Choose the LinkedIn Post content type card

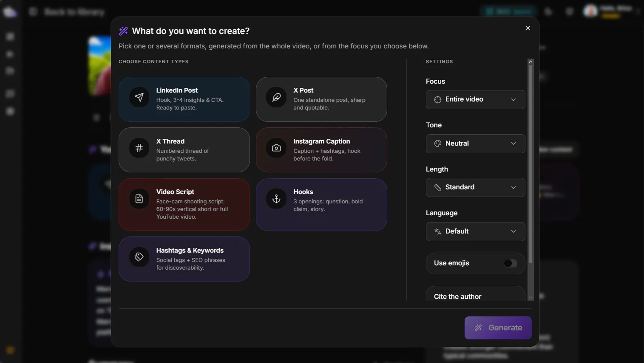[x=184, y=99]
